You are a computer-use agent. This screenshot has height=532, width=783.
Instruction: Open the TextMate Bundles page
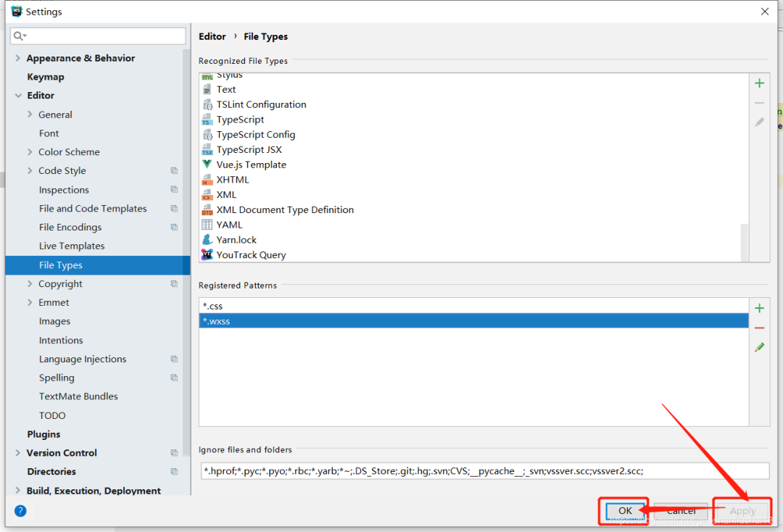78,396
